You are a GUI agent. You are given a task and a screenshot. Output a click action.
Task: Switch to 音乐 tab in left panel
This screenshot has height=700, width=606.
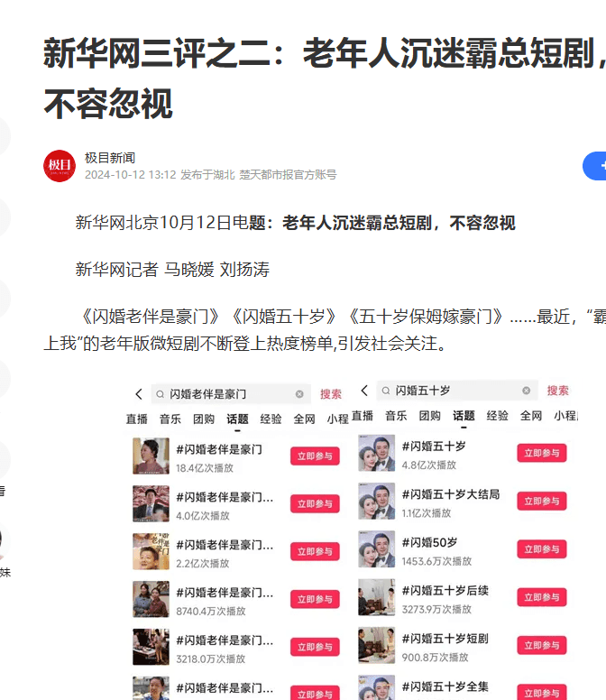[170, 419]
